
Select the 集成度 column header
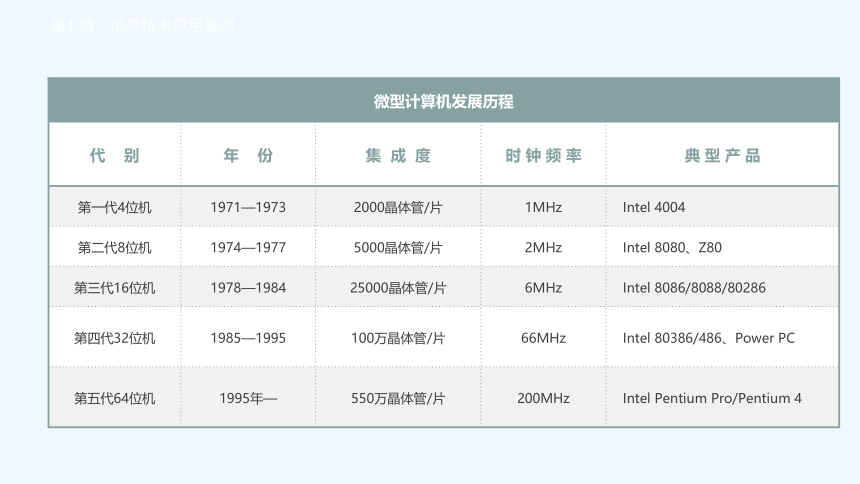[x=398, y=156]
